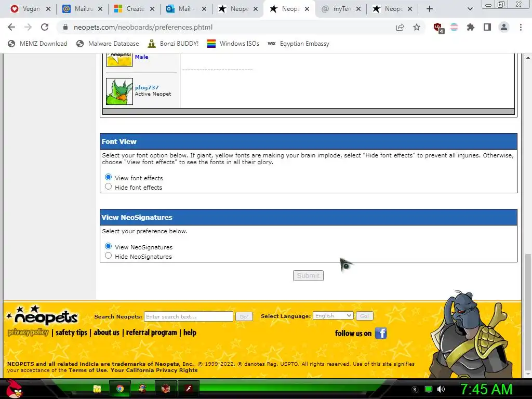Open the Bonzi BUDDY! bookmark
This screenshot has width=532, height=399.
[173, 44]
